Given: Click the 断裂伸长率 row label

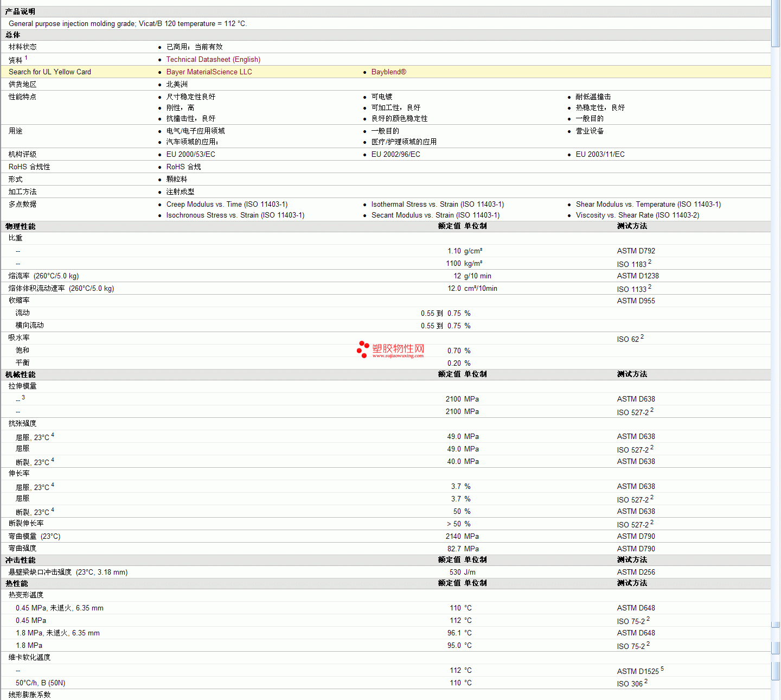Looking at the screenshot, I should click(x=26, y=524).
